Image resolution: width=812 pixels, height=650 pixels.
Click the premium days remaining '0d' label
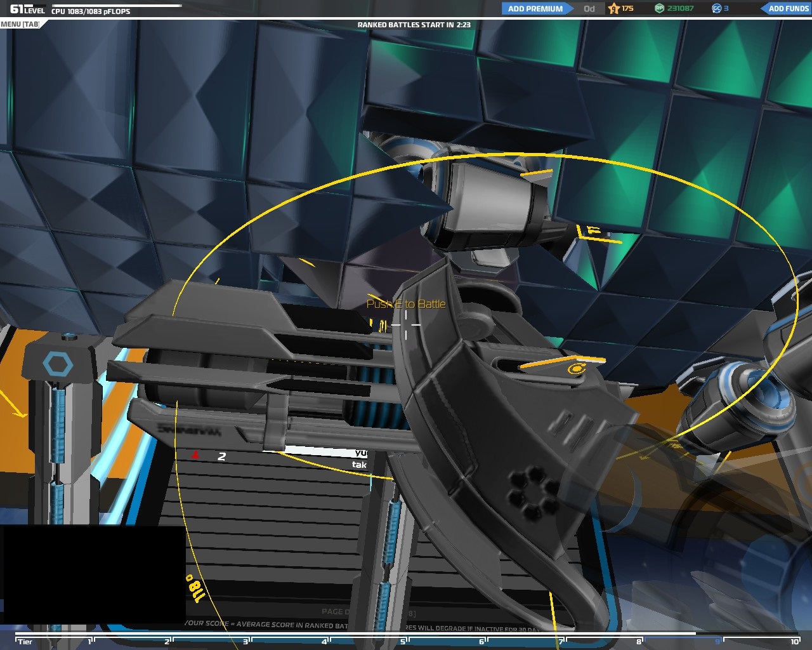click(x=589, y=9)
